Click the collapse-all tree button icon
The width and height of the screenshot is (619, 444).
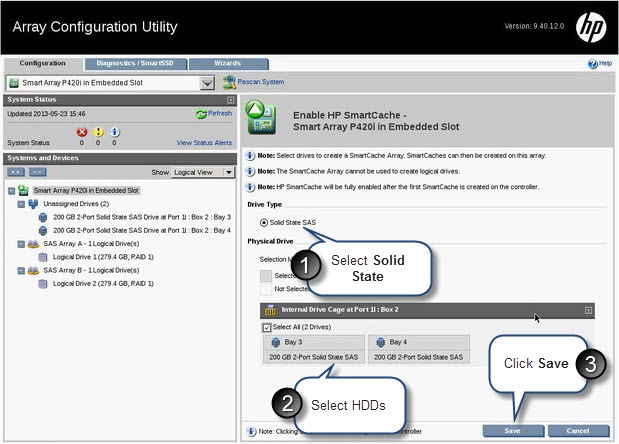(38, 172)
